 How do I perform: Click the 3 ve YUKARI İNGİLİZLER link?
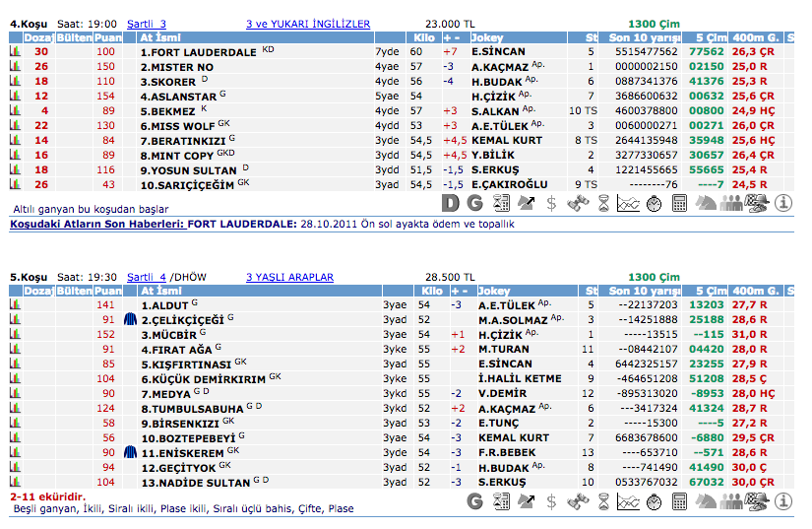pyautogui.click(x=308, y=24)
